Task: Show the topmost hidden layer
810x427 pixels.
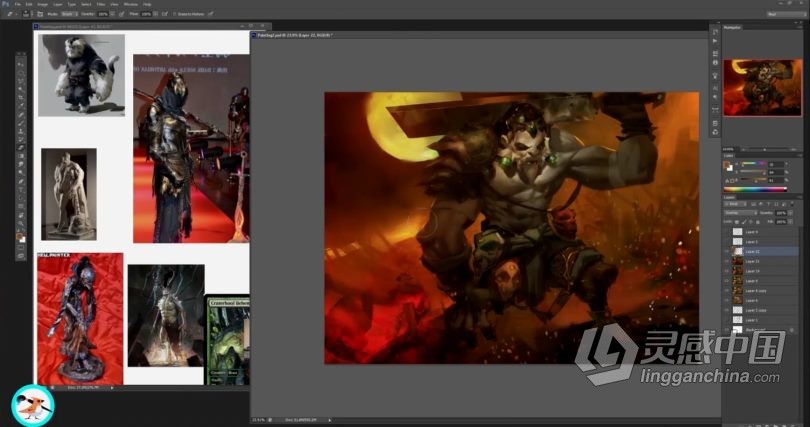Action: tap(727, 232)
